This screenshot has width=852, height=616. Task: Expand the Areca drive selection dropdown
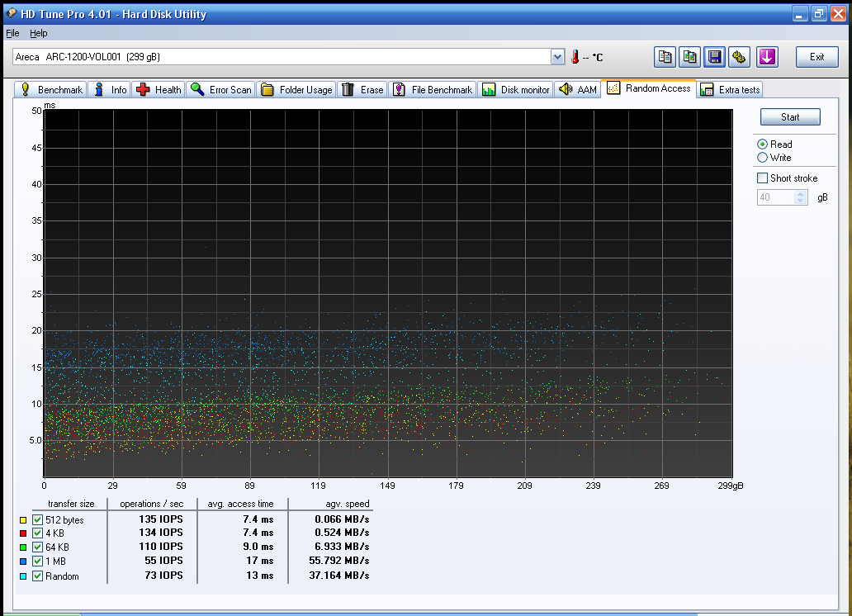[557, 57]
